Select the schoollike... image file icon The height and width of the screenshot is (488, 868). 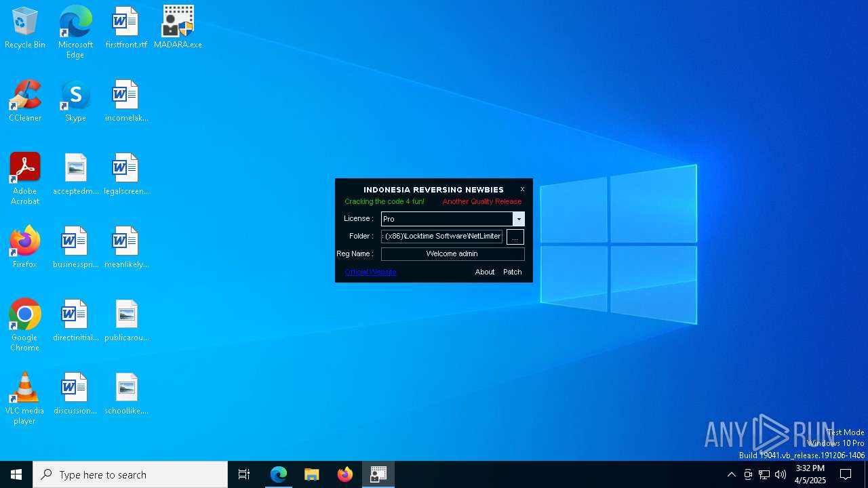pyautogui.click(x=126, y=394)
